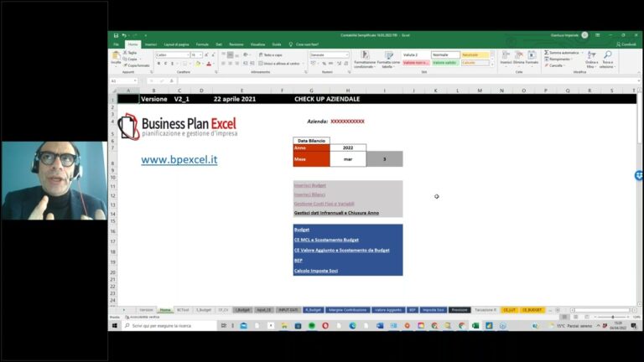Click the Inserisci cells button
Viewport: 644px width, 362px height.
pos(506,58)
